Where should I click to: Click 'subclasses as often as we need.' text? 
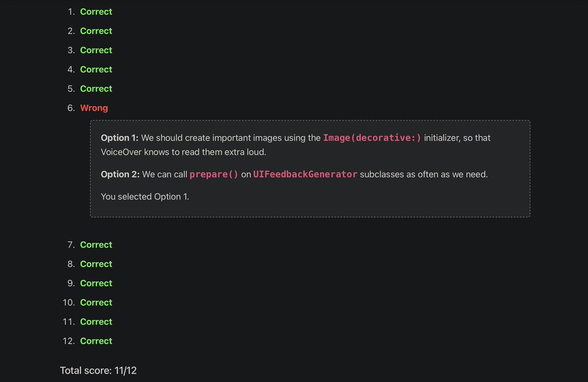click(424, 174)
